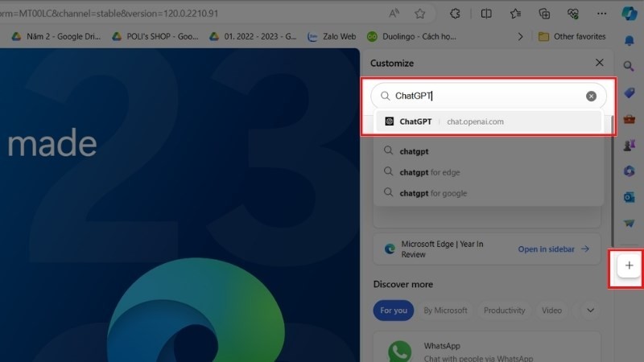Expand more categories chevron dropdown
644x362 pixels.
point(590,311)
